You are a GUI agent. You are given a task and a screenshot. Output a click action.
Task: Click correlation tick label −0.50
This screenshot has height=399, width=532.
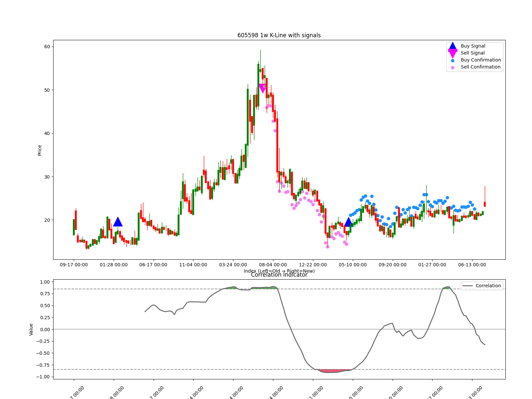[x=43, y=353]
